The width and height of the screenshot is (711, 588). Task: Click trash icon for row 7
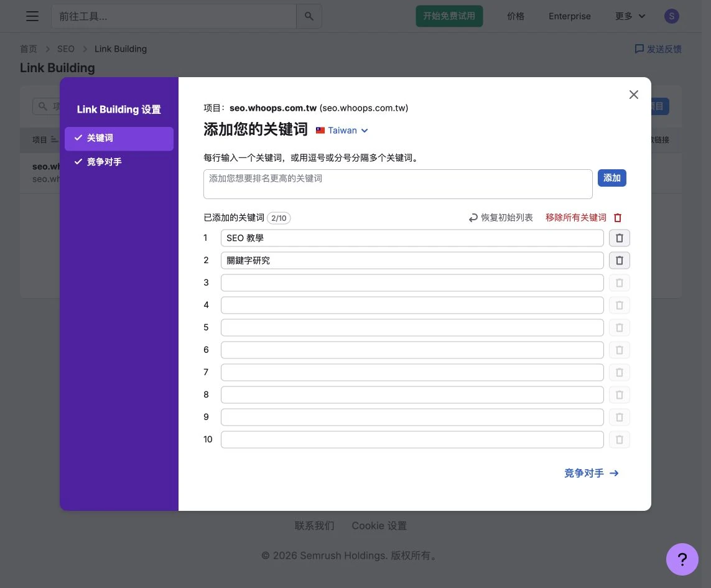point(619,373)
